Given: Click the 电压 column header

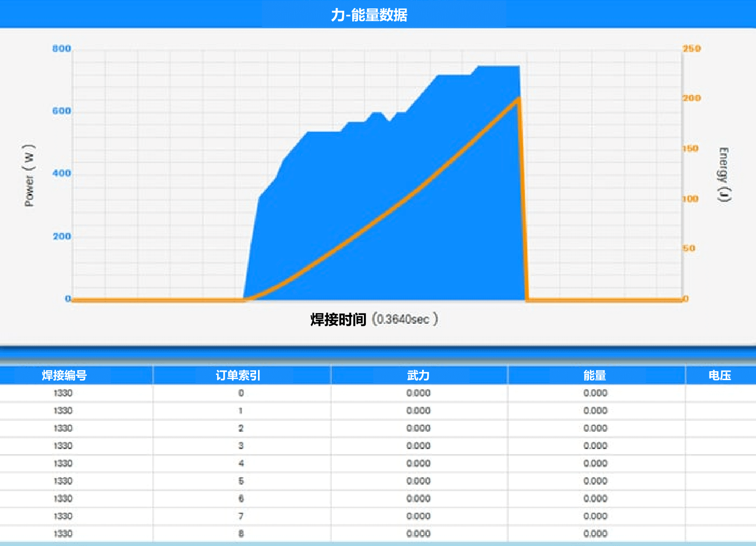Looking at the screenshot, I should coord(719,375).
